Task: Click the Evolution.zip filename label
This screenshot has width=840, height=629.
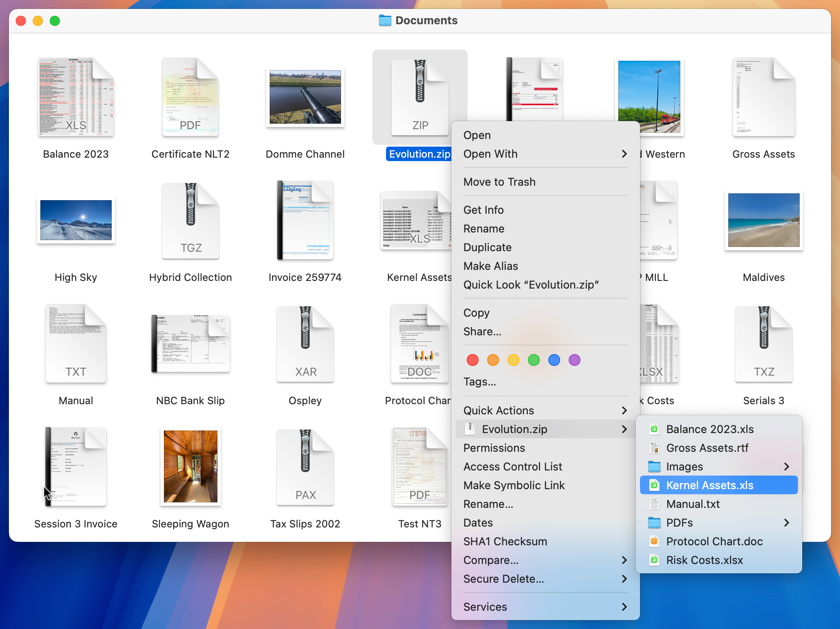Action: click(x=419, y=154)
